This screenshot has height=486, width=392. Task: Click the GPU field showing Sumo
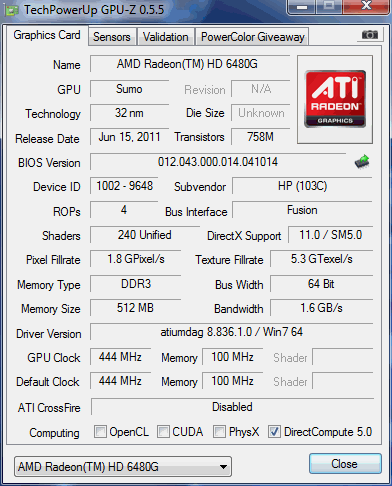tap(129, 89)
